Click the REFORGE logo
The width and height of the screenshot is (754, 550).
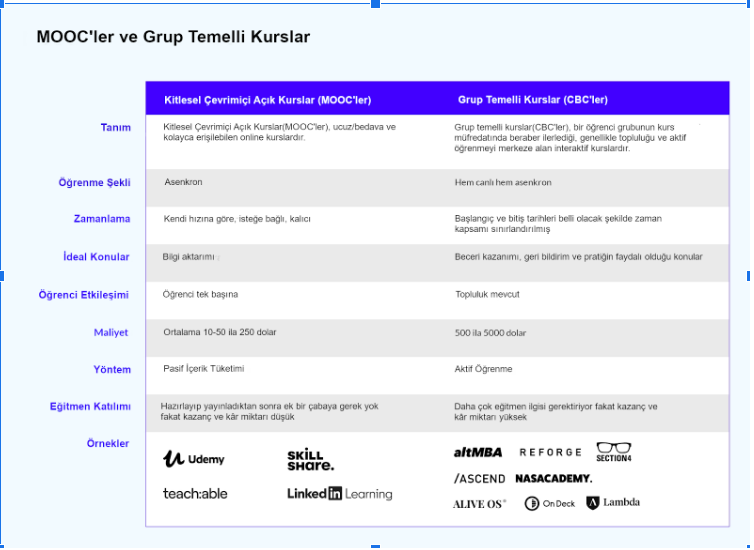click(x=551, y=452)
